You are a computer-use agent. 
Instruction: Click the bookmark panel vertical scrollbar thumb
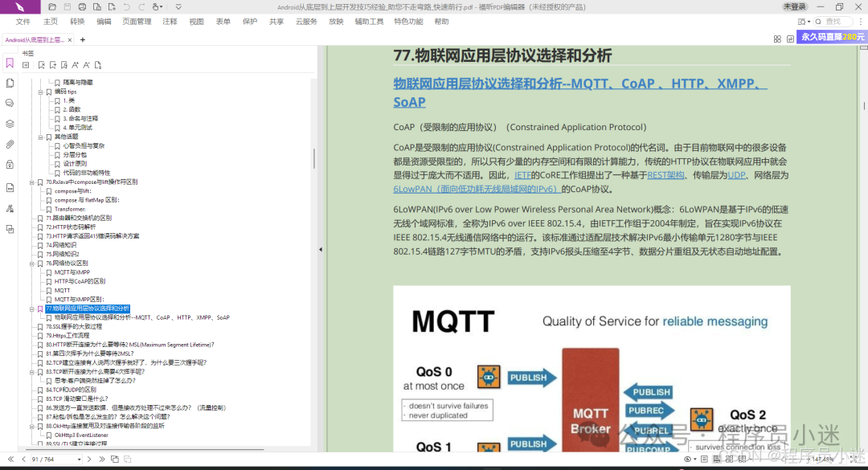click(x=314, y=158)
